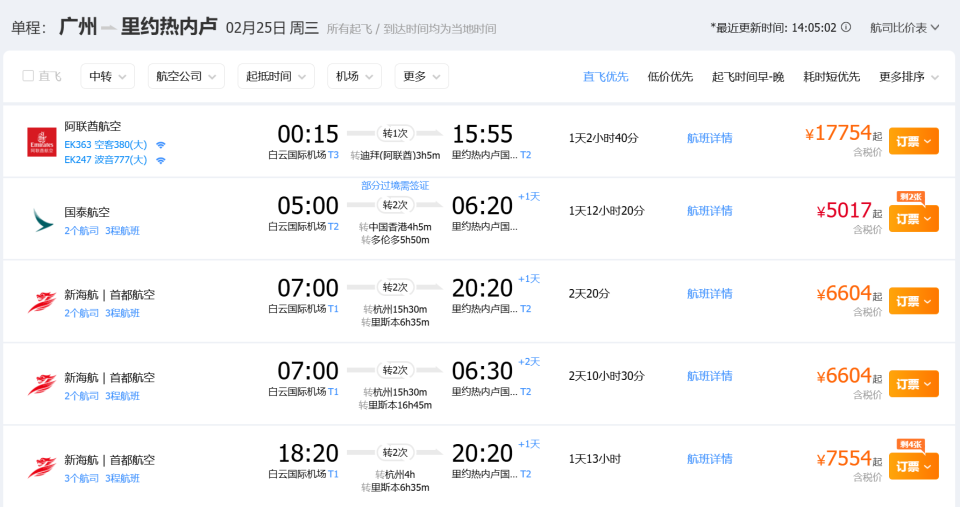Click the airline logo on the ¥7554 flight
960x507 pixels.
tap(42, 467)
